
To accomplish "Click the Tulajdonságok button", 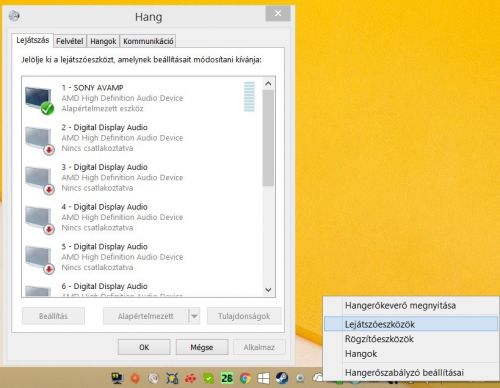I will pyautogui.click(x=244, y=316).
